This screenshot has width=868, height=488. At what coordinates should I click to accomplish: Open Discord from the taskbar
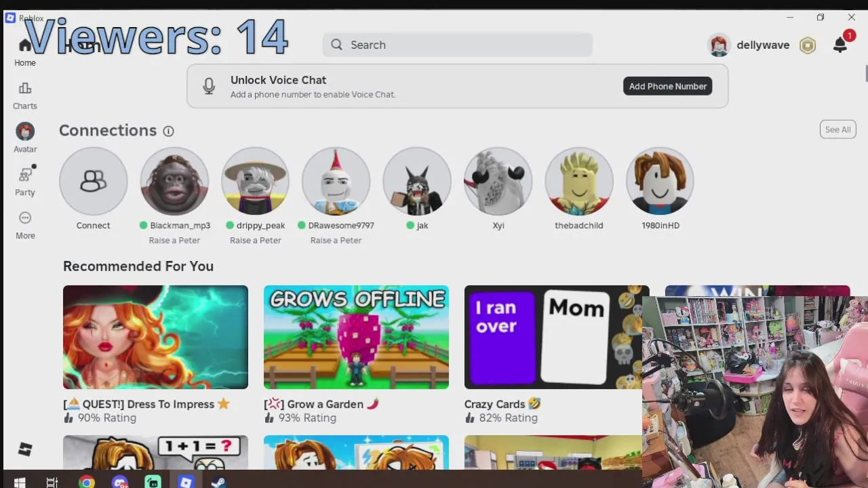point(120,483)
